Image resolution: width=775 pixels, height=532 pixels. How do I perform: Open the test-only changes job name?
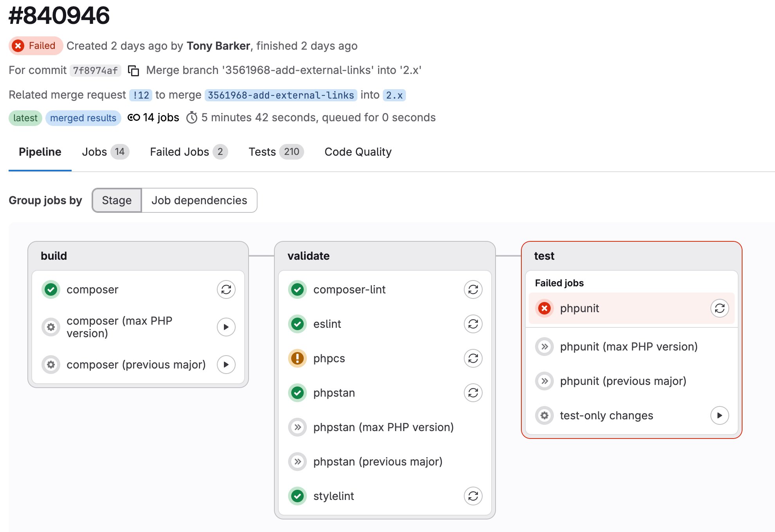coord(606,415)
